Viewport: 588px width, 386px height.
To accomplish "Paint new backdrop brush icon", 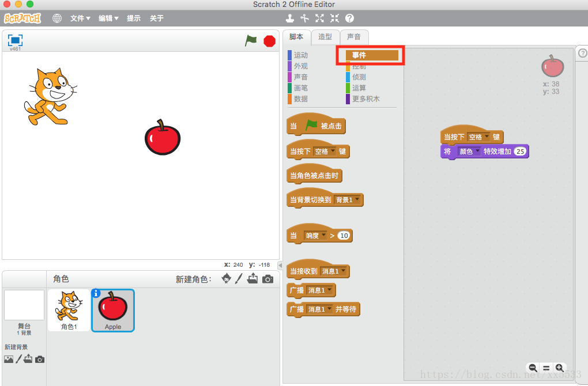I will click(18, 359).
